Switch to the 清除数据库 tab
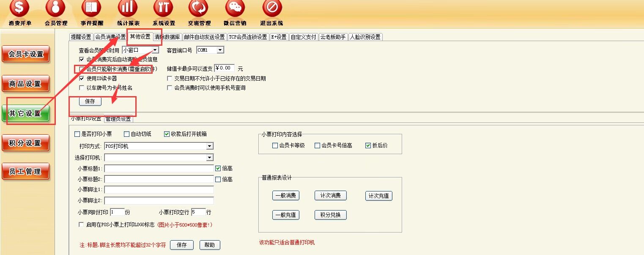 [167, 37]
